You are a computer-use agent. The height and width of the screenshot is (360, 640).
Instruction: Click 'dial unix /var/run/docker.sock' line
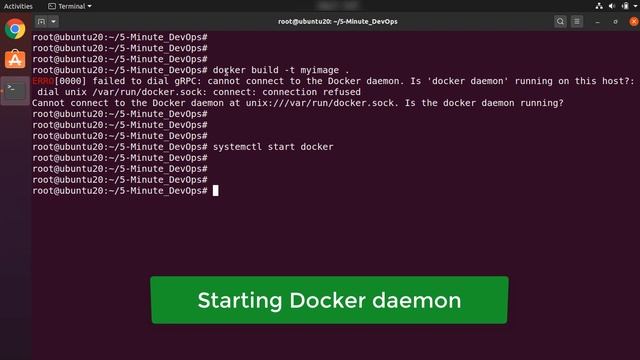199,92
